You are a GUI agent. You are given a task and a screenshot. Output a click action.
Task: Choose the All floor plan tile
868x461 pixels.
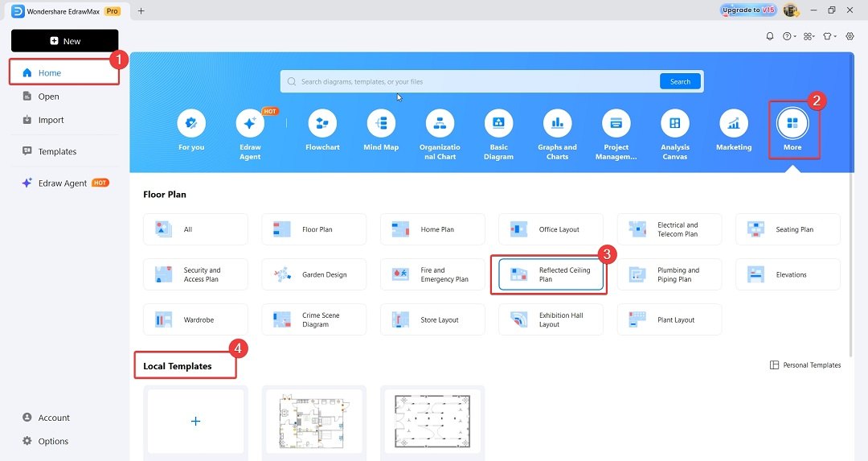click(195, 229)
